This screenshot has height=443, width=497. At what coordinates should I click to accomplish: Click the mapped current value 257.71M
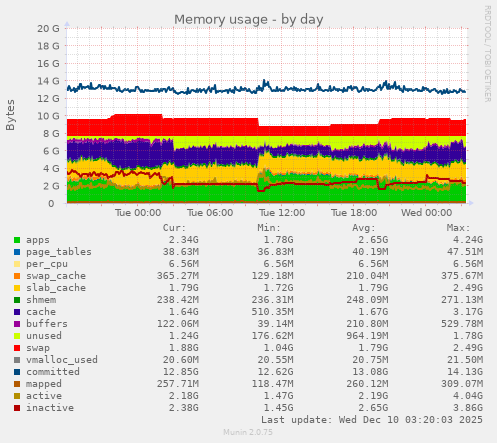[178, 384]
